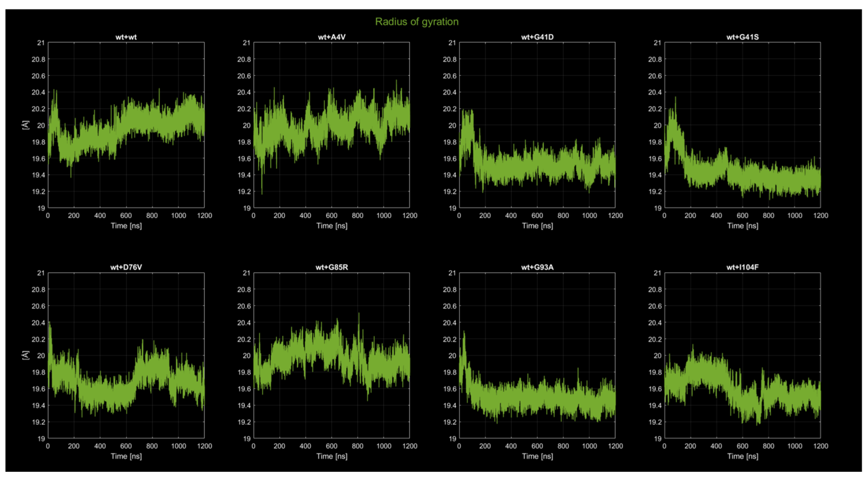This screenshot has width=868, height=480.
Task: Select the wt+D76V subplot title
Action: pos(126,267)
